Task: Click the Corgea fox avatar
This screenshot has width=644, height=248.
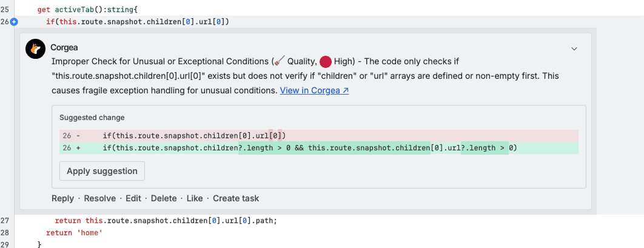Action: (36, 49)
